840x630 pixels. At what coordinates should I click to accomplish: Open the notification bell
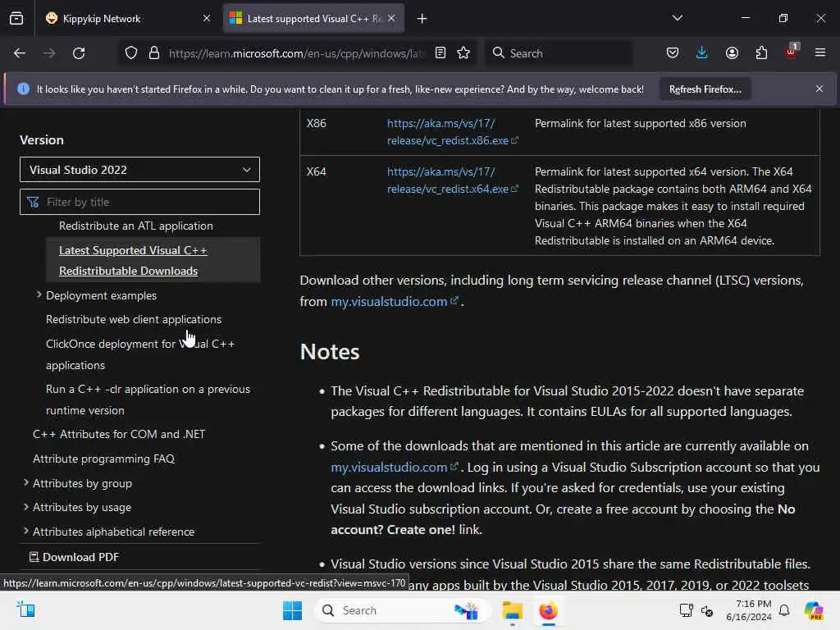784,610
